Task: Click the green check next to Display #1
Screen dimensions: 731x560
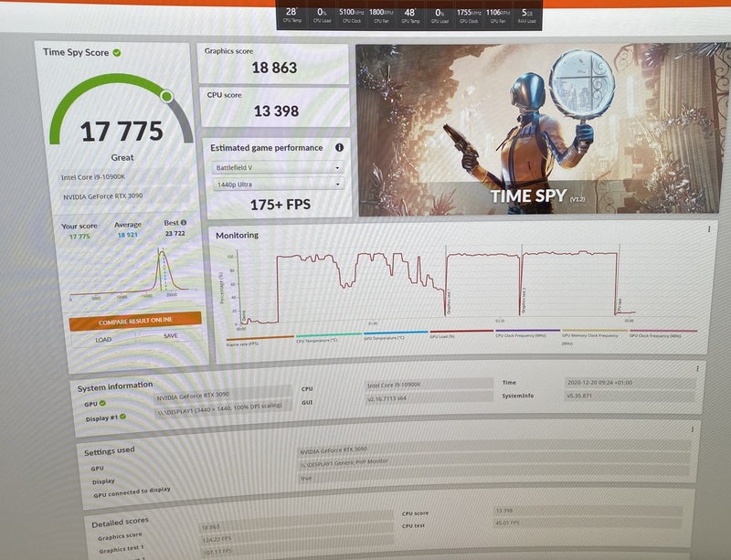Action: 122,417
